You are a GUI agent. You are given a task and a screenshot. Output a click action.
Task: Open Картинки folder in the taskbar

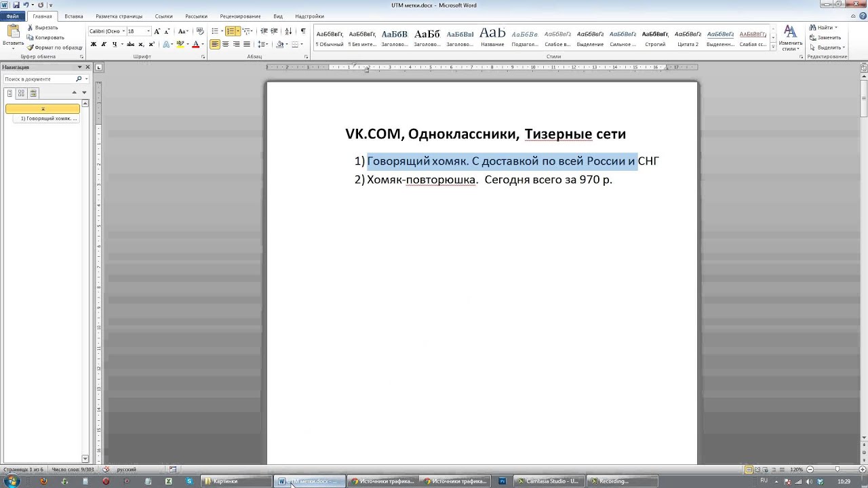coord(237,481)
